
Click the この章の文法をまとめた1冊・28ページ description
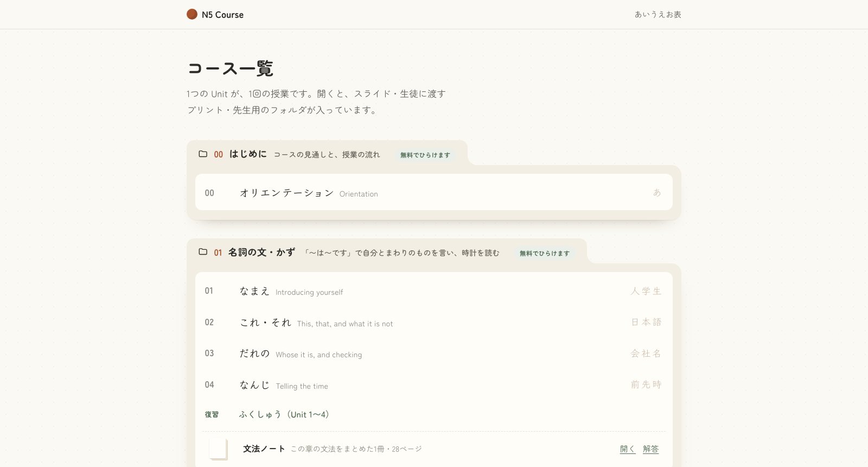(356, 449)
